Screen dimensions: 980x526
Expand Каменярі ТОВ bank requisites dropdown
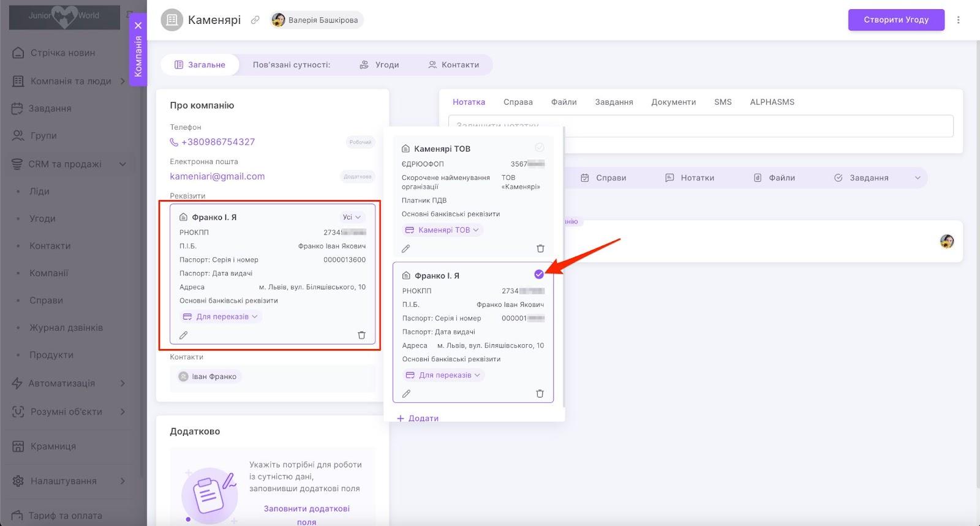443,230
